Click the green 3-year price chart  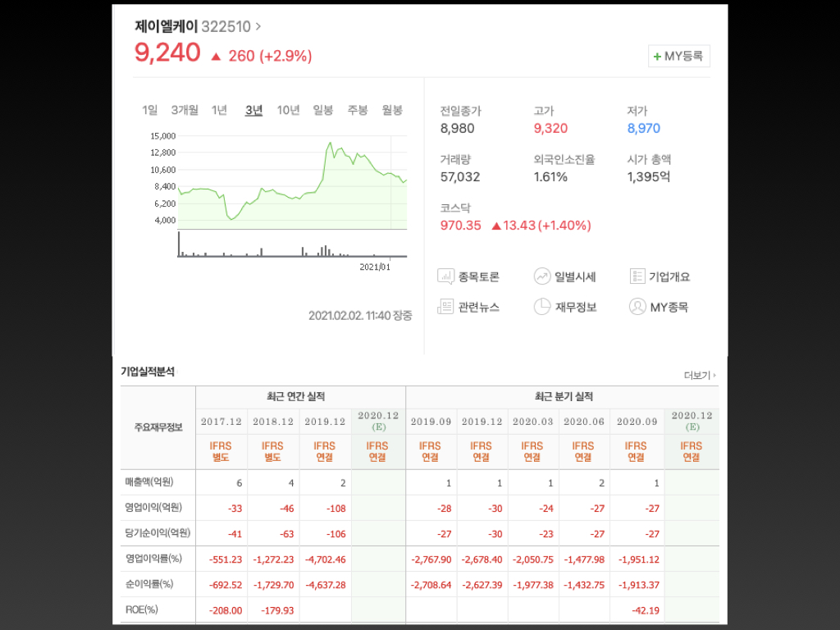(293, 182)
